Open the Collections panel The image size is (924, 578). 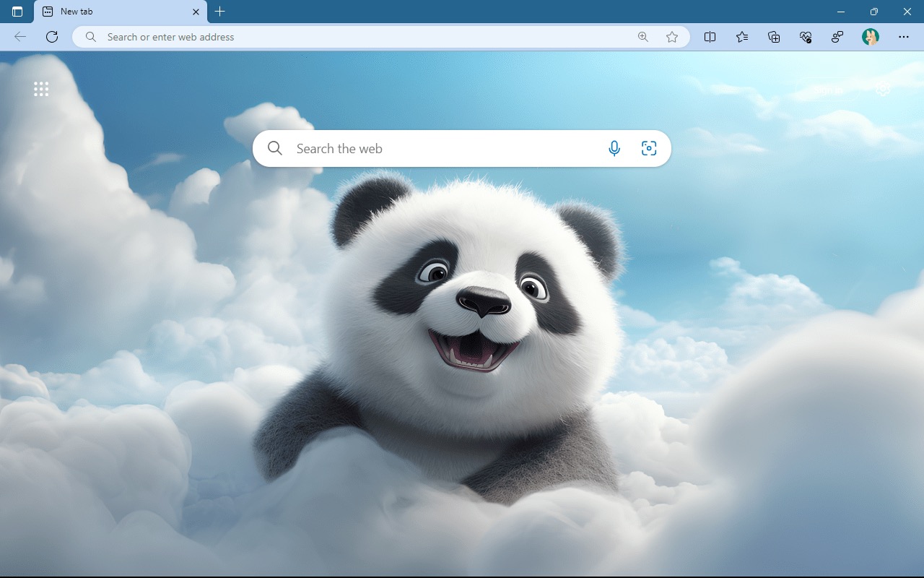773,37
